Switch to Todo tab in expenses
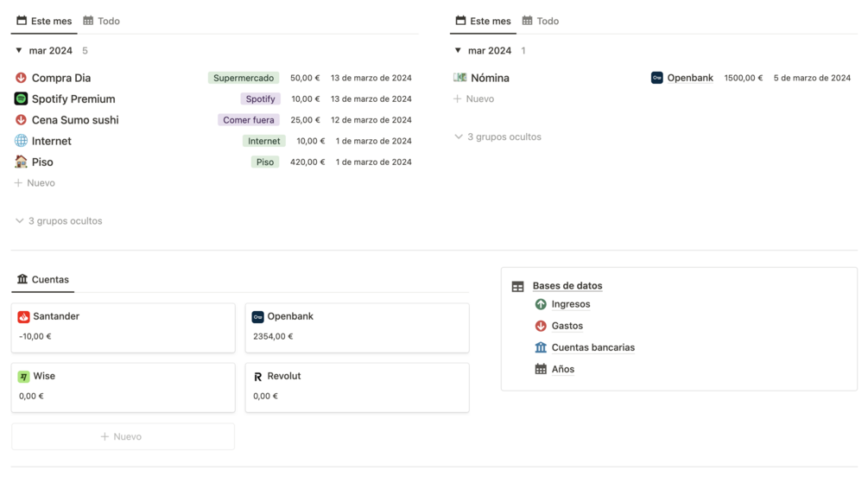The image size is (868, 483). [102, 21]
